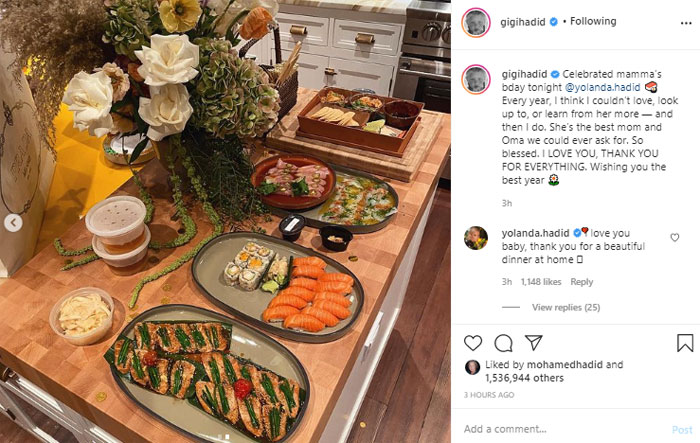Toggle Following status for gigihadid

tap(593, 21)
